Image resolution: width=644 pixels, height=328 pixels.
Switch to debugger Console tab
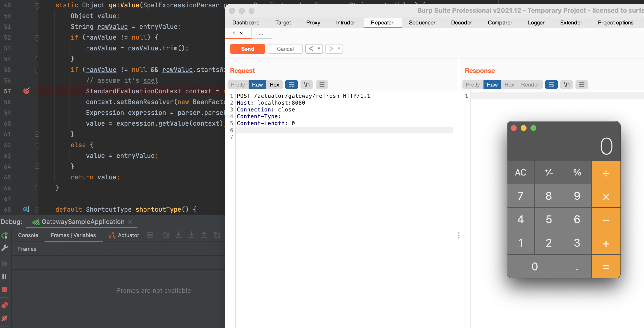28,235
